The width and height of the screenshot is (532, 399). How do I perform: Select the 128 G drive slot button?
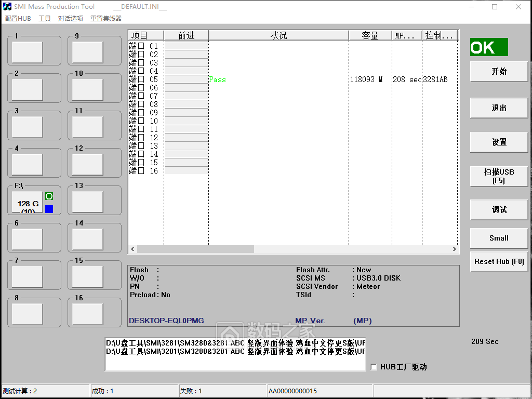click(x=28, y=202)
